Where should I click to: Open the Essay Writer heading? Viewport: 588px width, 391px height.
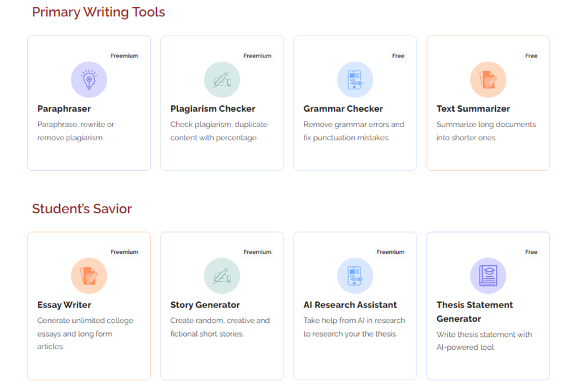point(64,305)
